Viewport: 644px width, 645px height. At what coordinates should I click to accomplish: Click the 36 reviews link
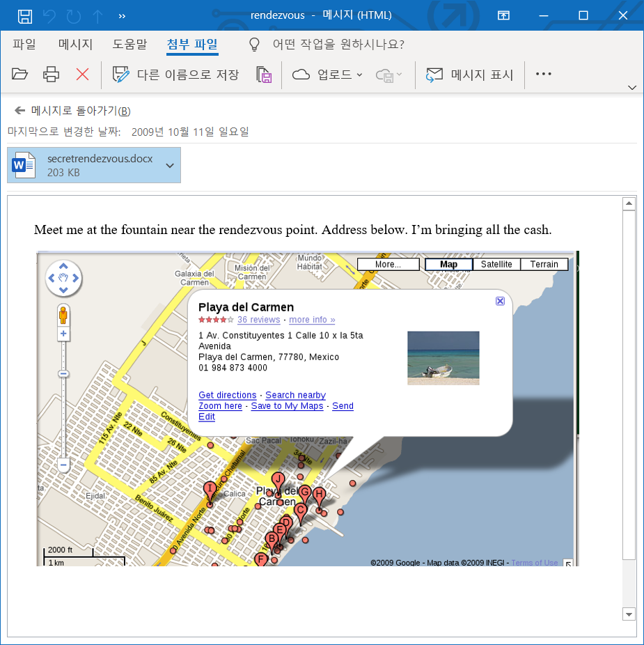coord(259,320)
